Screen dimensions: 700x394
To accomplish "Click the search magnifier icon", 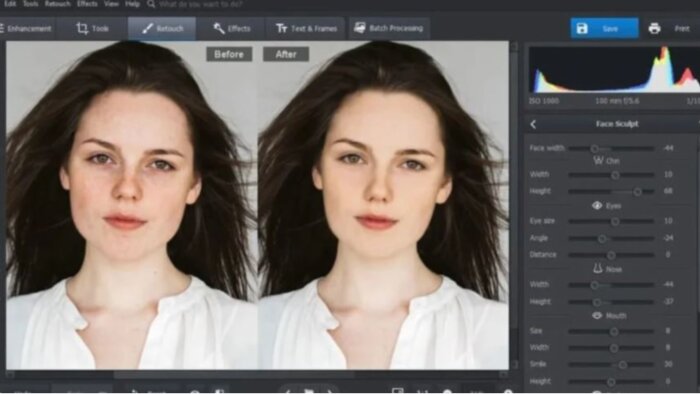I will tap(151, 4).
